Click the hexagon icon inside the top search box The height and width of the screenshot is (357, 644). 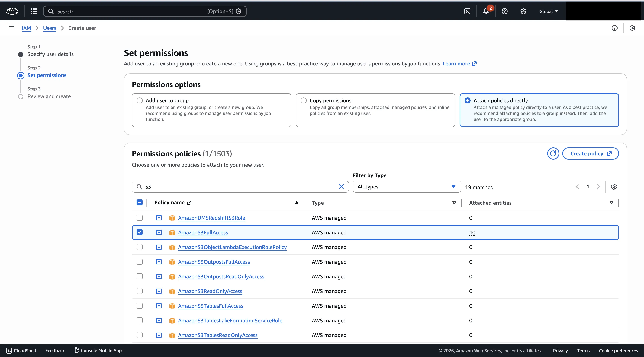[239, 11]
